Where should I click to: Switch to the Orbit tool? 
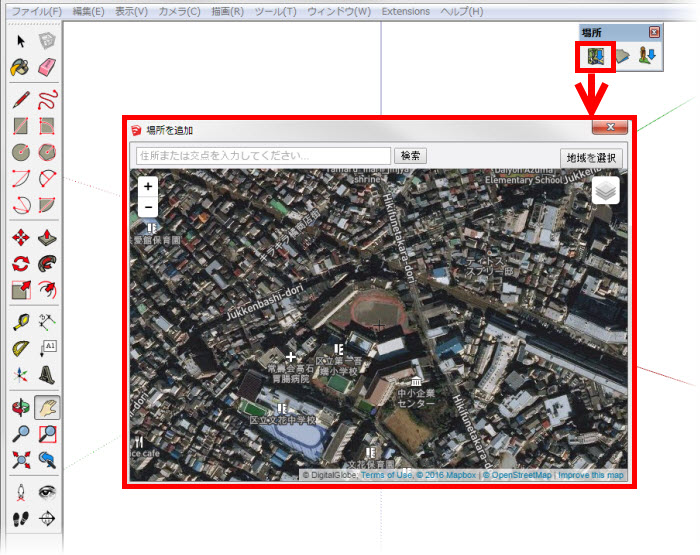pos(19,407)
